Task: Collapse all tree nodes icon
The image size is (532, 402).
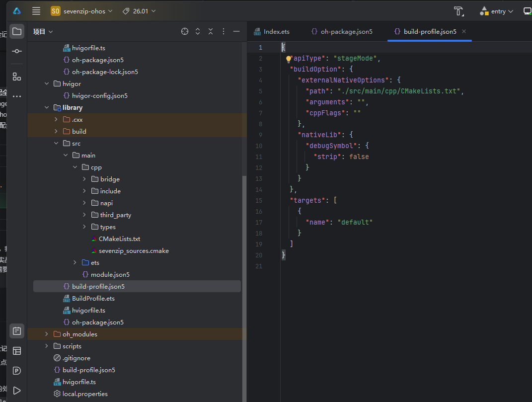Action: pos(211,32)
